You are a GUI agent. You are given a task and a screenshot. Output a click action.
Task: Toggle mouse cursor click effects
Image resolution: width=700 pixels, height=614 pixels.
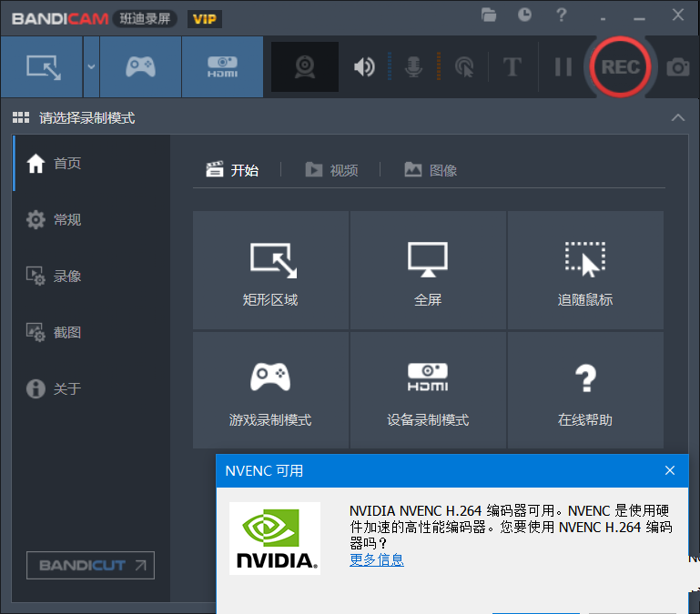coord(464,66)
